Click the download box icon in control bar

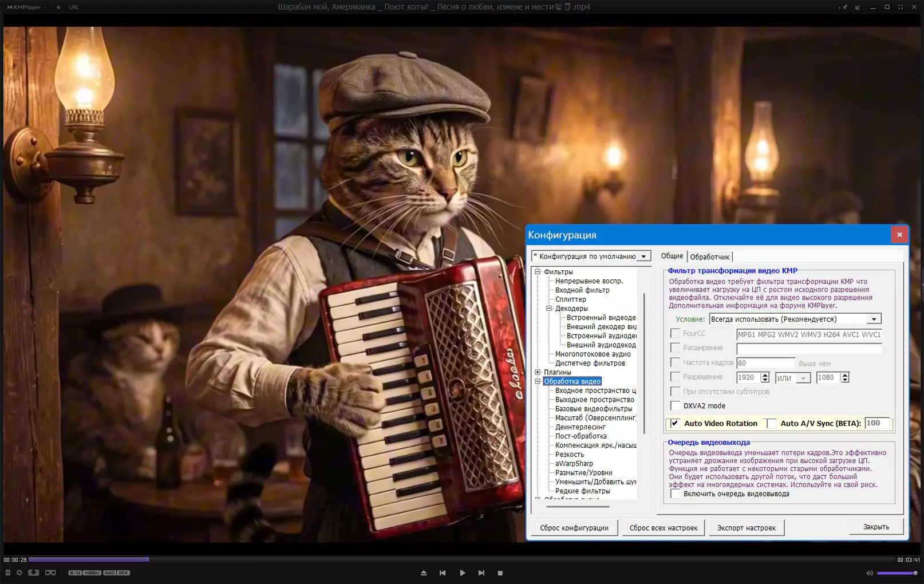[34, 573]
